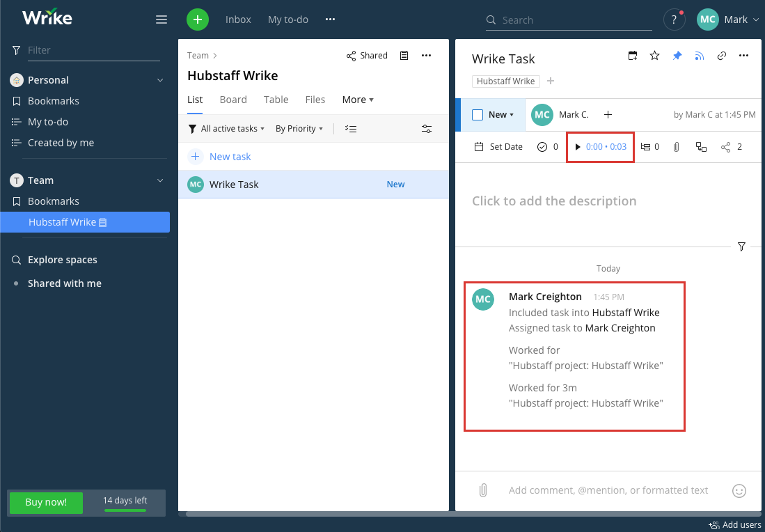Open the More views dropdown
This screenshot has height=532, width=765.
tap(358, 100)
